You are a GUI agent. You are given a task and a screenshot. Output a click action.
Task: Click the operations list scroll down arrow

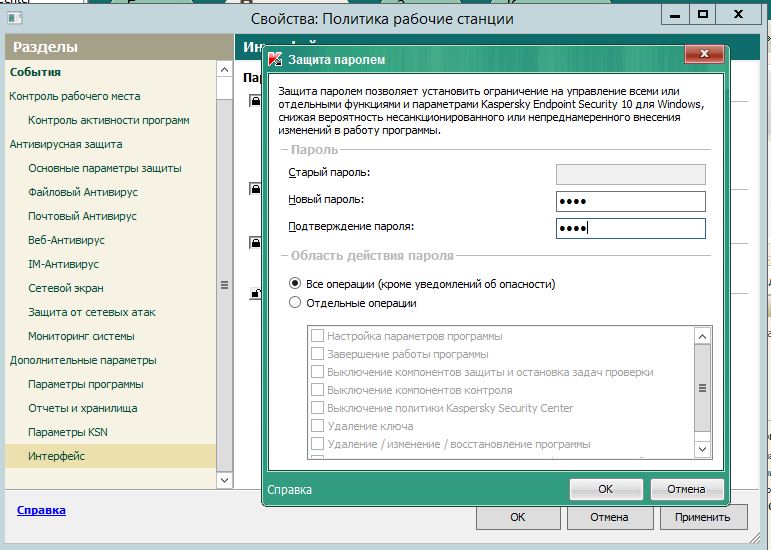pos(702,449)
